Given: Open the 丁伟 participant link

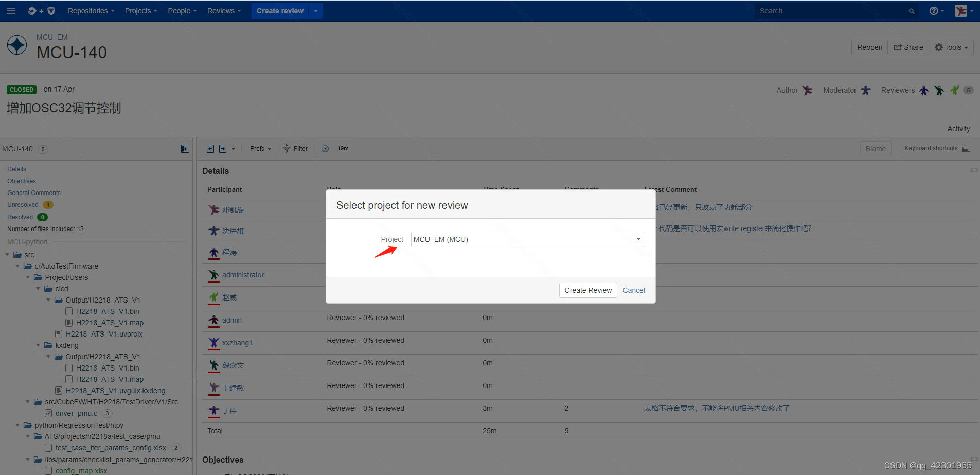Looking at the screenshot, I should (229, 411).
